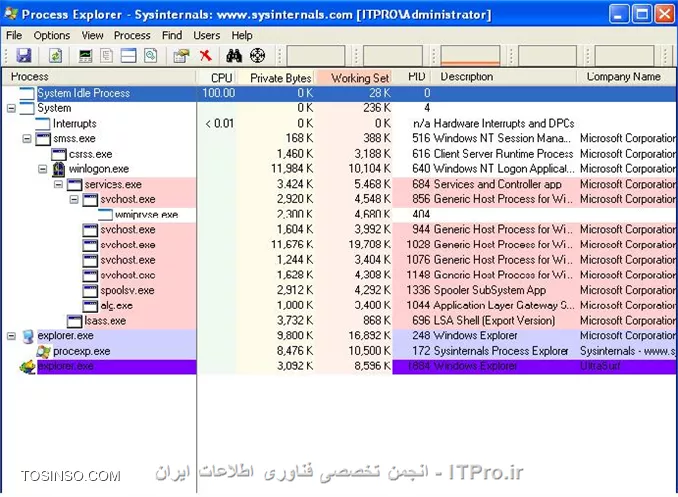
Task: Click the binoculars Find Handle icon
Action: pos(234,56)
